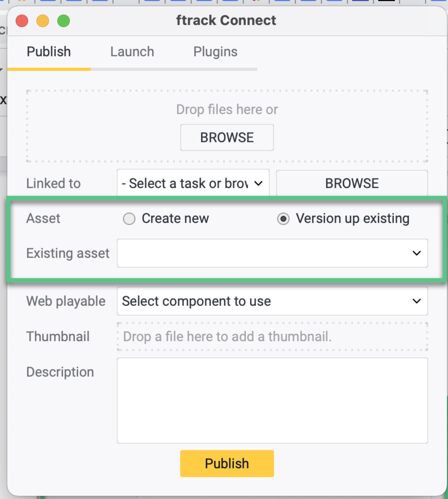Viewport: 448px width, 499px height.
Task: Click the thumbnail drop zone
Action: tap(272, 336)
